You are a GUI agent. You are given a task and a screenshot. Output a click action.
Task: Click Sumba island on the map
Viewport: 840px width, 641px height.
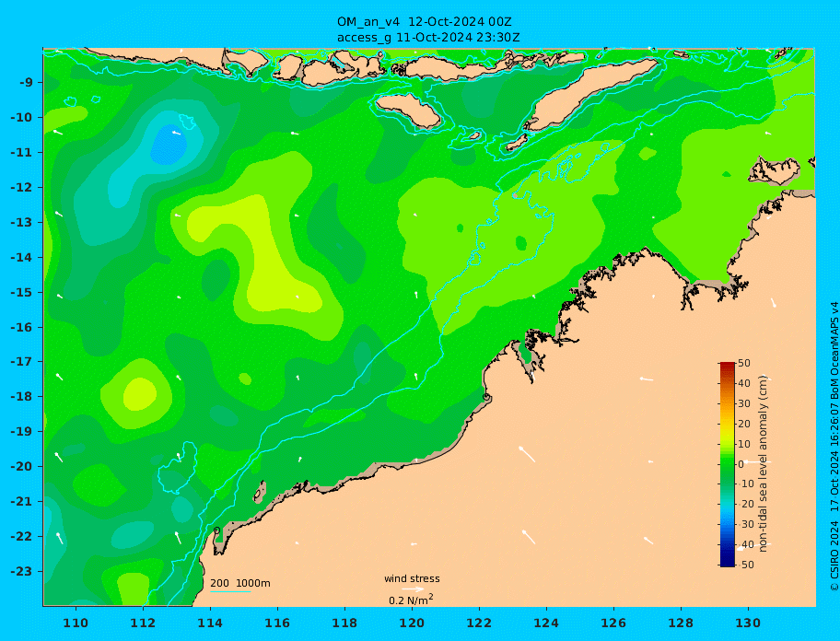pos(408,110)
